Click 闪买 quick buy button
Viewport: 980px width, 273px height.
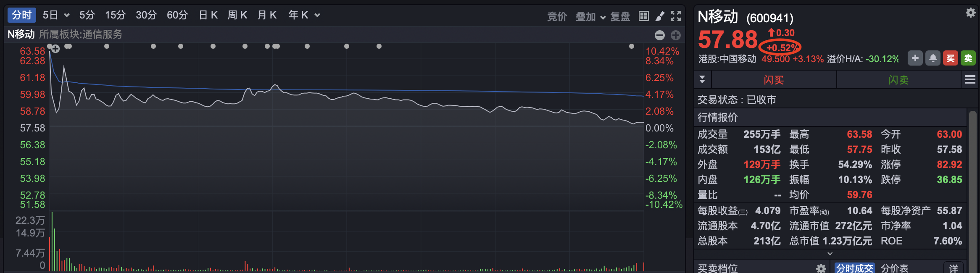774,79
